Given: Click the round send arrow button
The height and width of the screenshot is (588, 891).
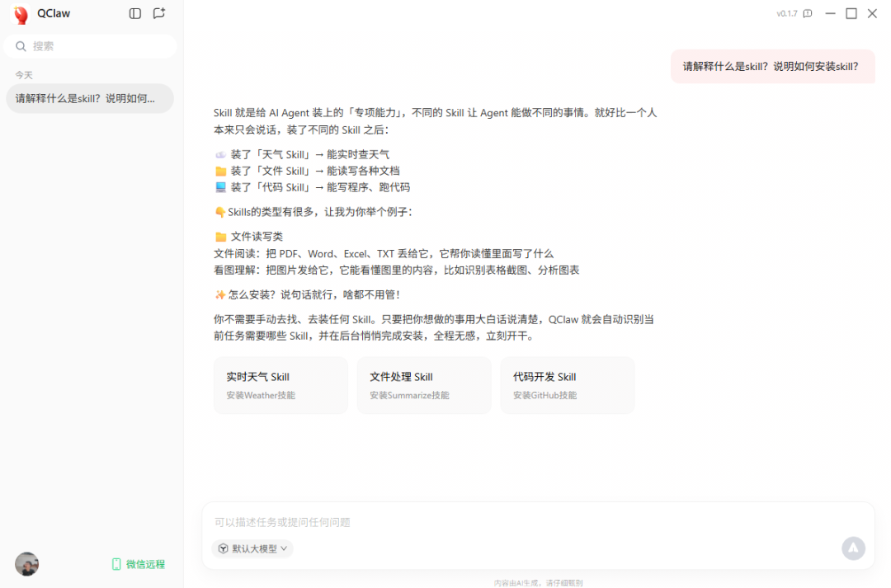Looking at the screenshot, I should (853, 548).
